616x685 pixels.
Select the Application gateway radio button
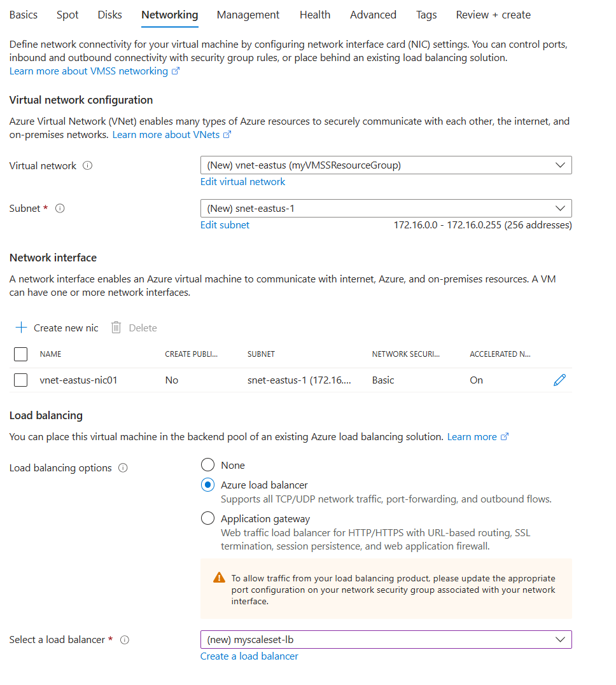(207, 518)
